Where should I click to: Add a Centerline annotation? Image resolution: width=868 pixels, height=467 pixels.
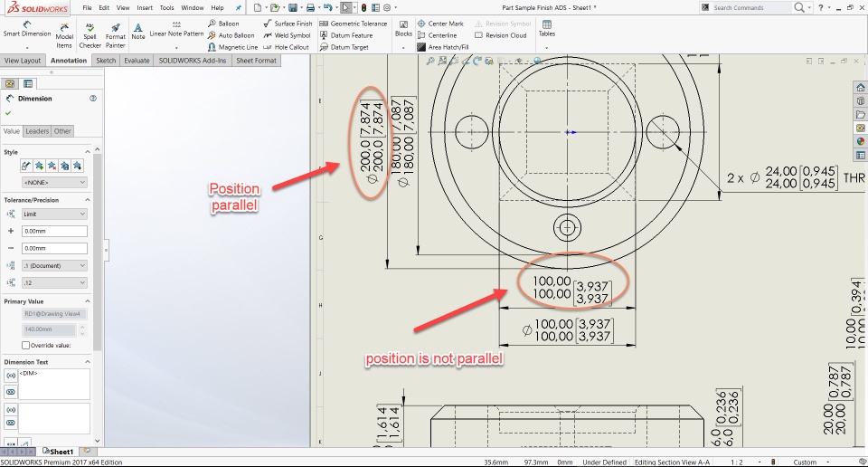point(438,35)
